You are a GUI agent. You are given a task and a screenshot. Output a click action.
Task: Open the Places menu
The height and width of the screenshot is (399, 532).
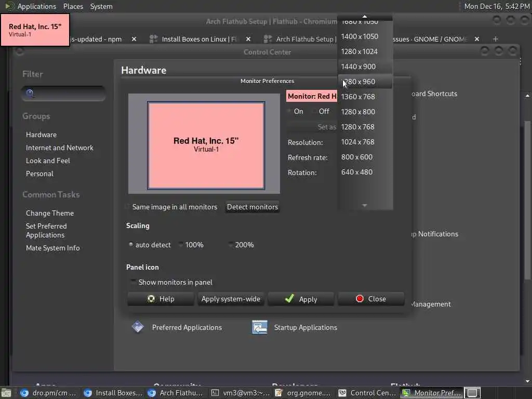(73, 6)
